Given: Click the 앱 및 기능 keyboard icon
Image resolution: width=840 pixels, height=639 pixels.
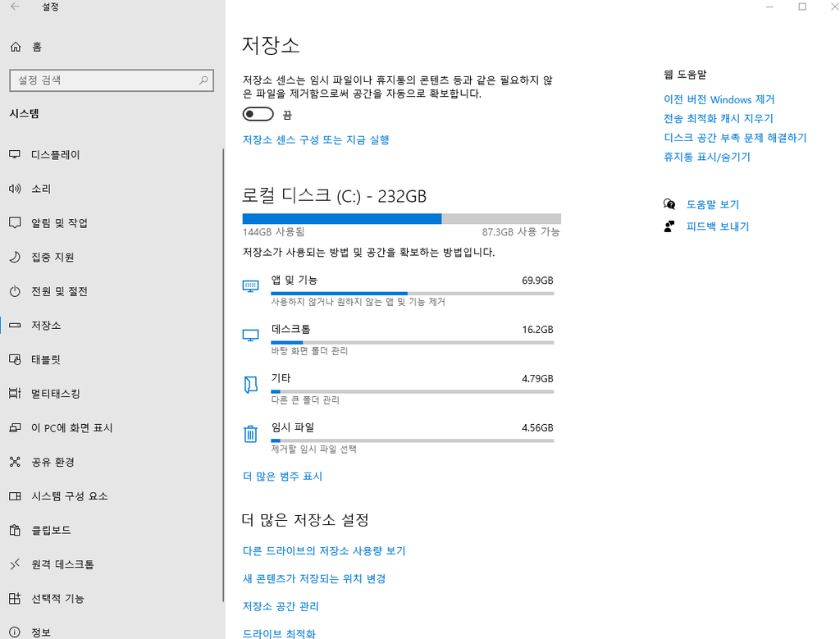Looking at the screenshot, I should tap(250, 286).
